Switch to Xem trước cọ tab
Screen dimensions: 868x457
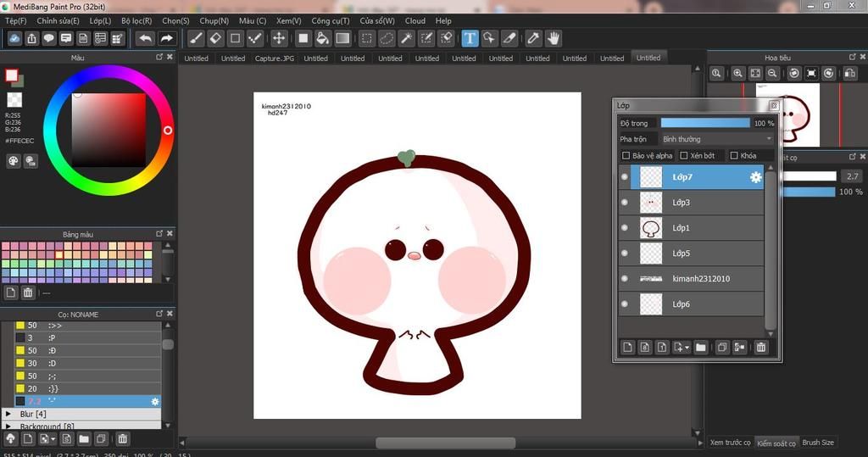pos(730,443)
